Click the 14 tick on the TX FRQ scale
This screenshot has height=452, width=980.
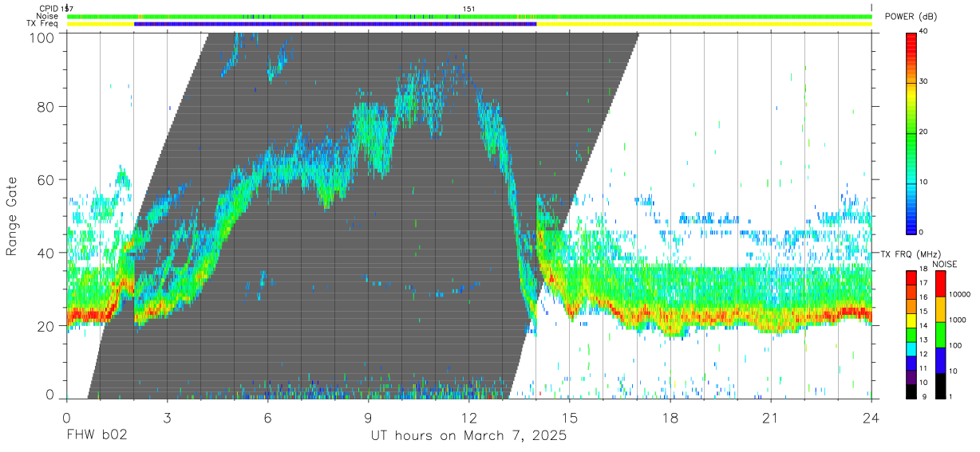tap(923, 325)
